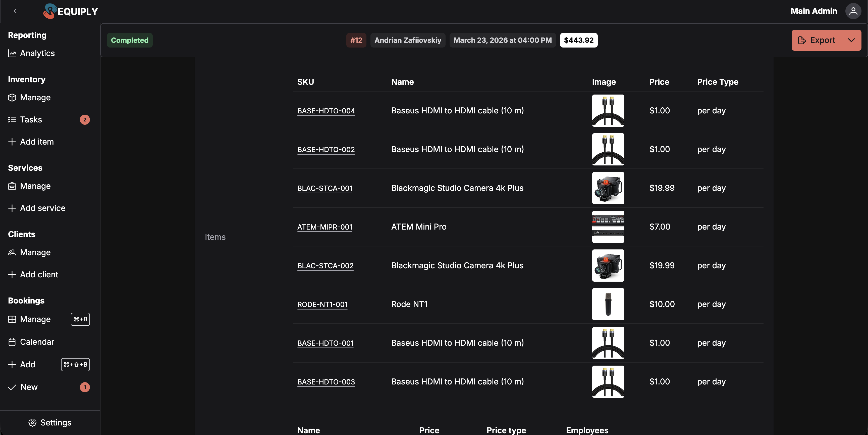
Task: Open SKU link BASE-HDTO-001
Action: tap(325, 343)
